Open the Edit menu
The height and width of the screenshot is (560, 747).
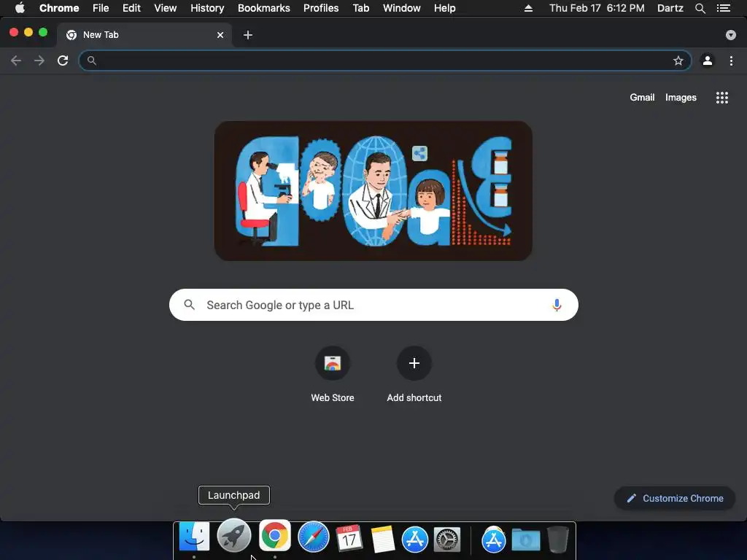pyautogui.click(x=131, y=8)
